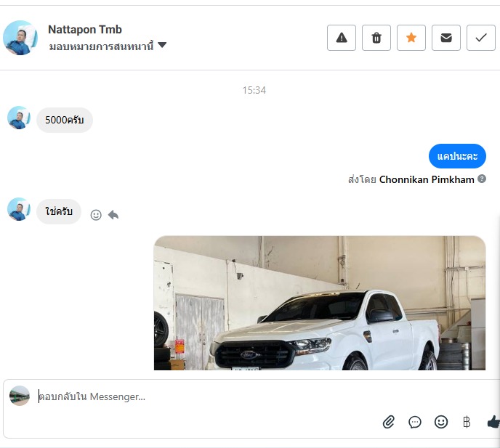Click the Chonnikan Pimkham sender name
The width and height of the screenshot is (500, 448).
click(427, 179)
